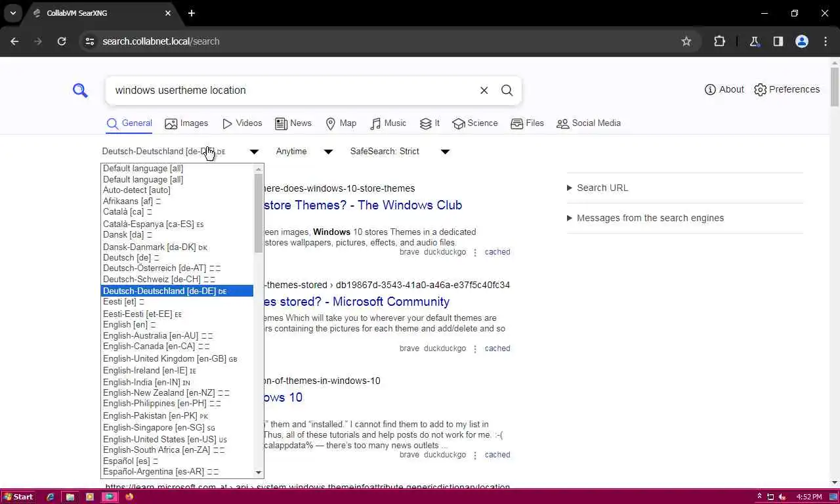Open Chrome extensions puzzle icon

pos(719,41)
